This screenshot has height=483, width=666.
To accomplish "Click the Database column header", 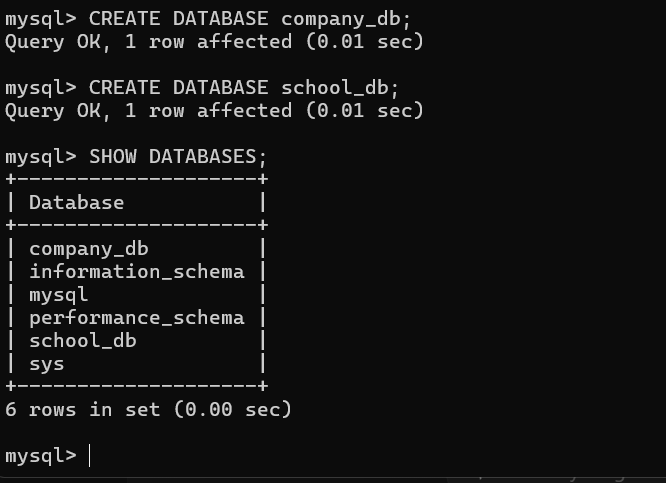I will click(x=77, y=202).
